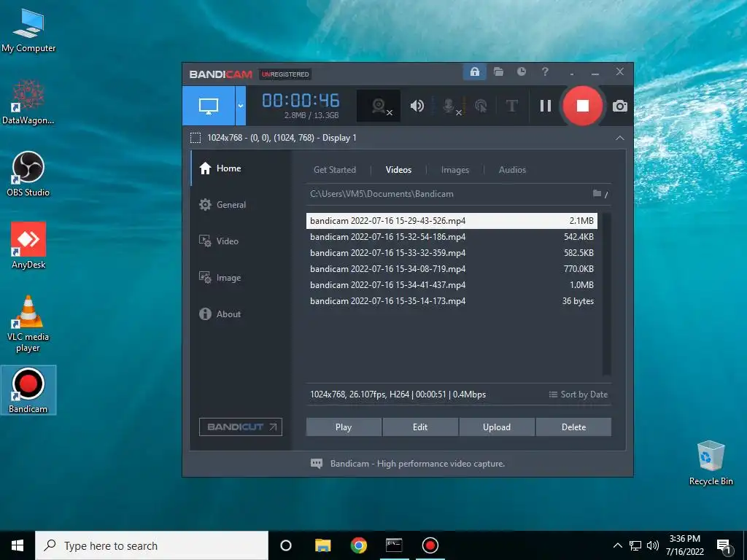
Task: Open Cortana circle icon on taskbar
Action: 286,545
